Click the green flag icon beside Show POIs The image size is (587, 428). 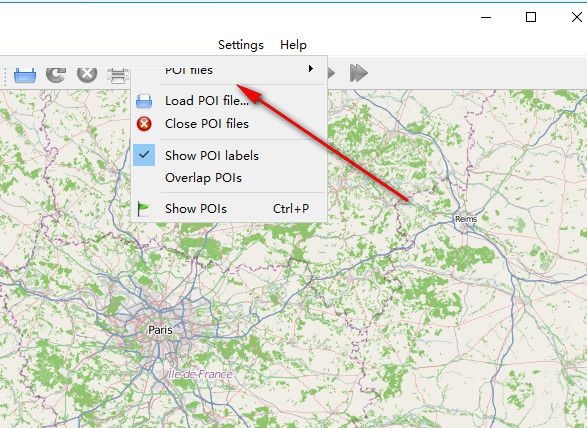pos(143,209)
